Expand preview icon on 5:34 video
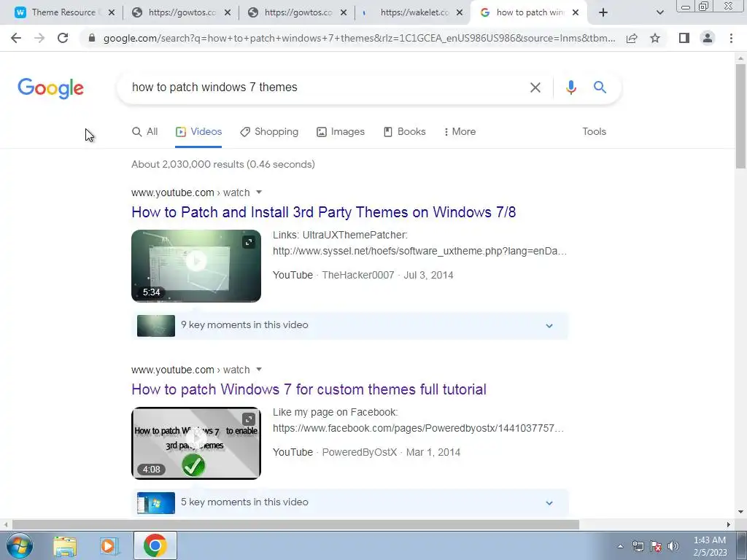Screen dimensions: 747x560 click(x=249, y=242)
